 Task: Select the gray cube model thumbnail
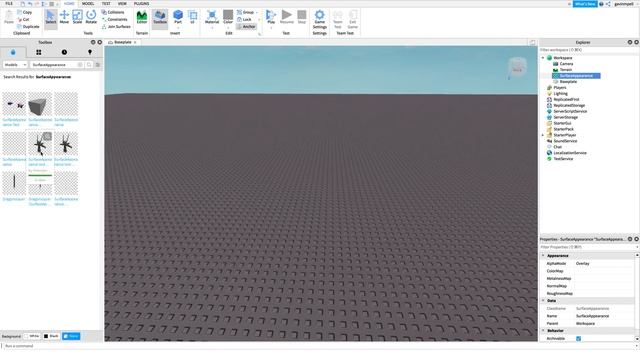(40, 104)
